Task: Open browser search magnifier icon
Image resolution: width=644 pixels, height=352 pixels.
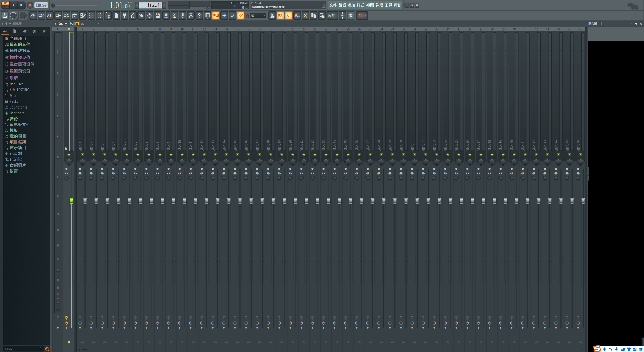Action: tap(47, 349)
